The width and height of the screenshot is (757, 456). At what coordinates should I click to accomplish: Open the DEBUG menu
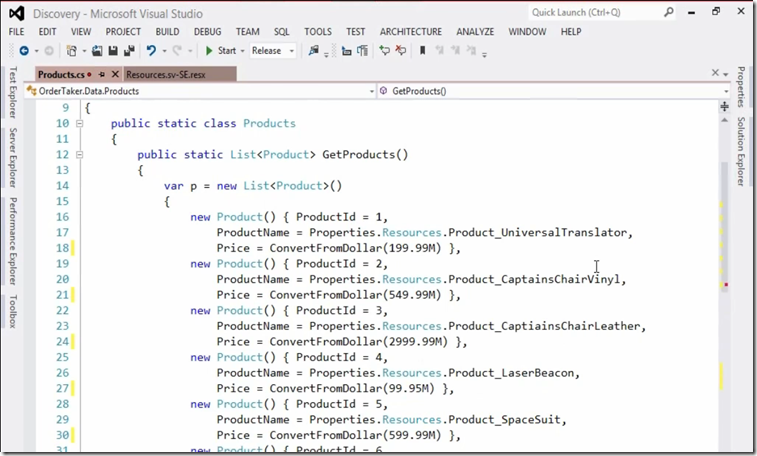pos(208,32)
